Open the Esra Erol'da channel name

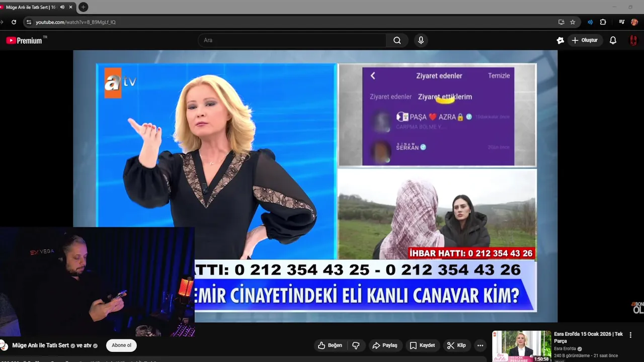click(565, 348)
